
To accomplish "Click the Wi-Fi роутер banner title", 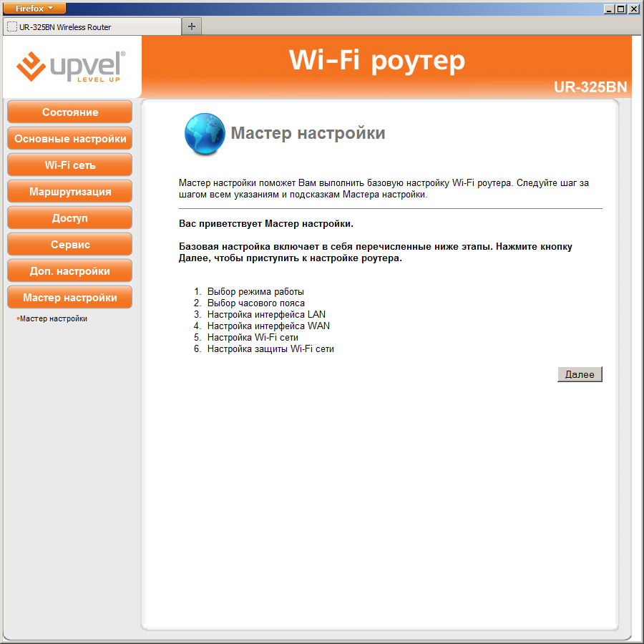I will coord(376,61).
